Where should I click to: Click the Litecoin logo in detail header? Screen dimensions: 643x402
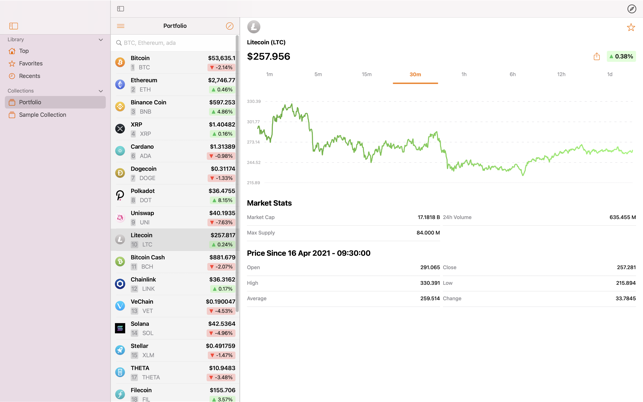253,27
